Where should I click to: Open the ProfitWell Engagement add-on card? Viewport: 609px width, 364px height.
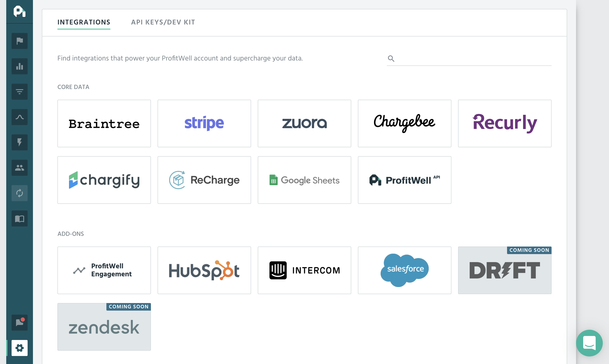(104, 270)
